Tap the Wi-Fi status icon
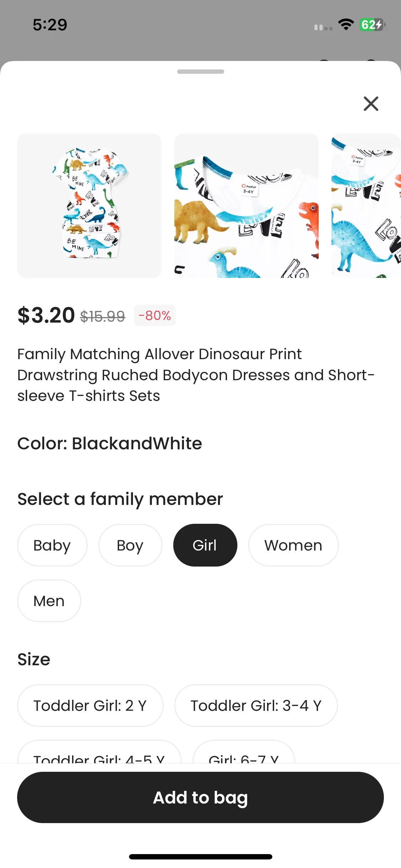401x868 pixels. (346, 25)
